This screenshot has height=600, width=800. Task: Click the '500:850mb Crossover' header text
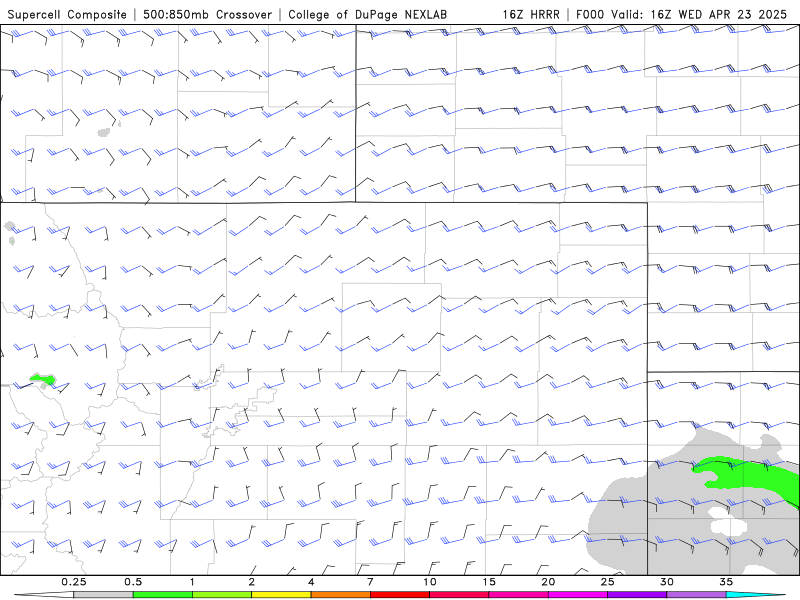point(207,14)
